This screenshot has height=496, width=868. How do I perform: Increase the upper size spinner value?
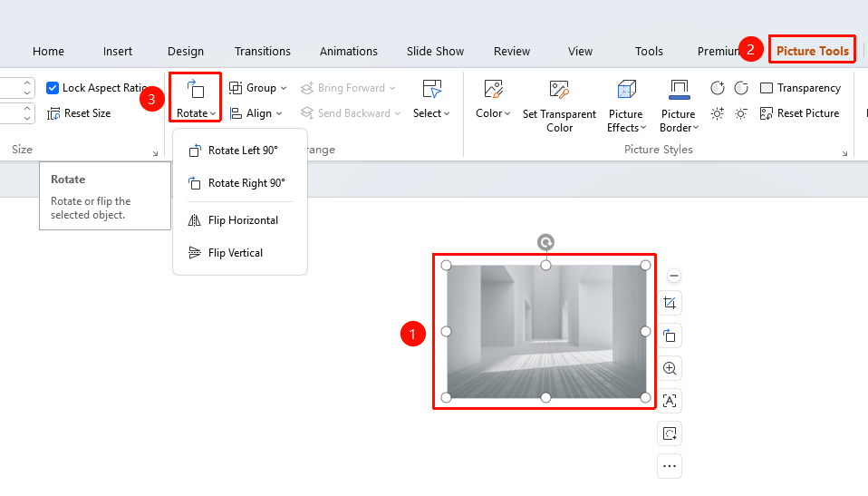(x=27, y=83)
